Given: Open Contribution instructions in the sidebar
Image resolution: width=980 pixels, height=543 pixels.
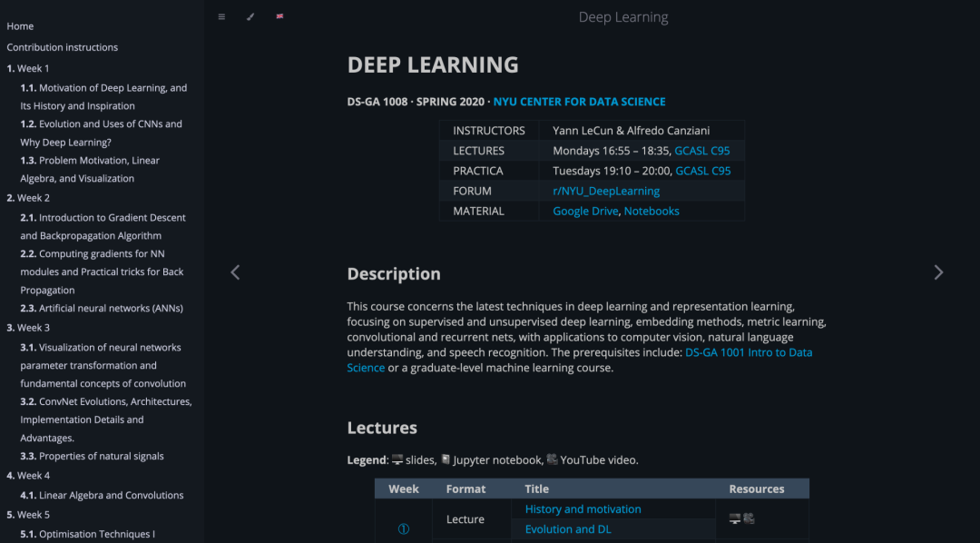Looking at the screenshot, I should [63, 47].
